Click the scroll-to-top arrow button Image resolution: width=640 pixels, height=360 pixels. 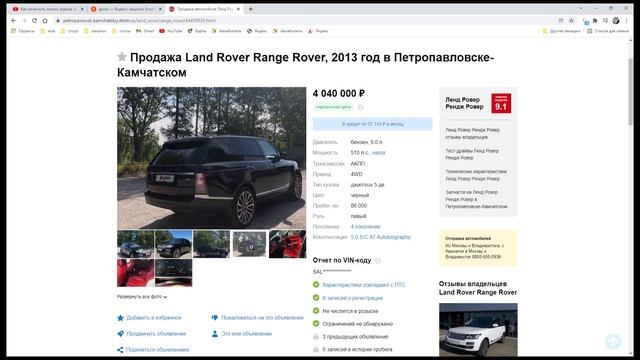click(x=613, y=342)
